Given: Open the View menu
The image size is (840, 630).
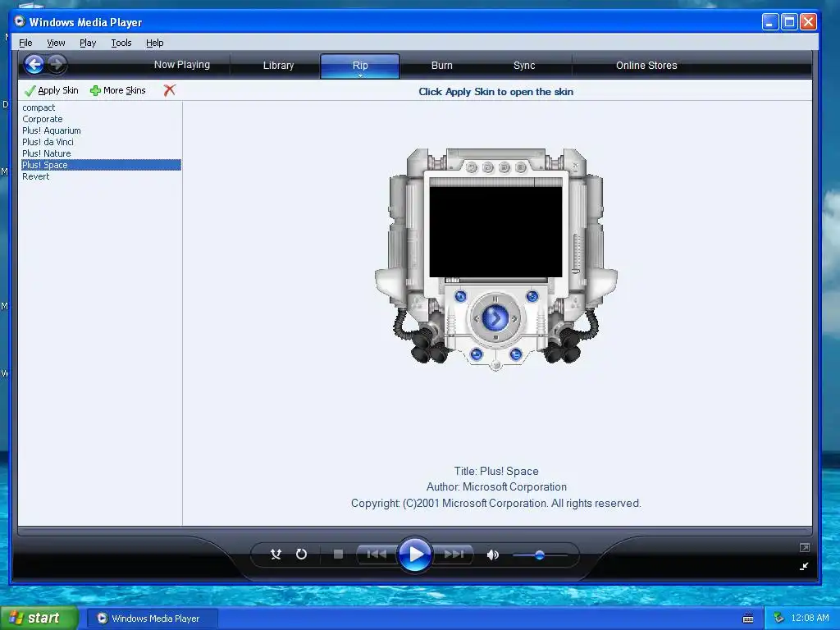Looking at the screenshot, I should (x=56, y=43).
